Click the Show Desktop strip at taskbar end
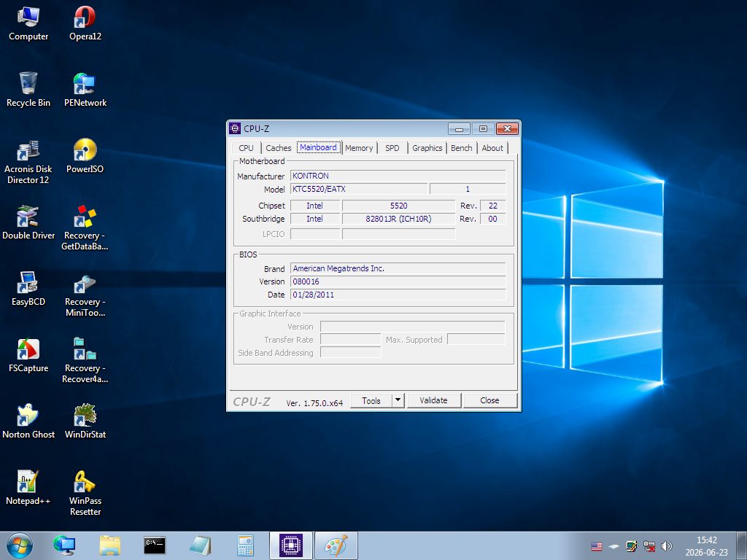The width and height of the screenshot is (747, 560). [741, 545]
